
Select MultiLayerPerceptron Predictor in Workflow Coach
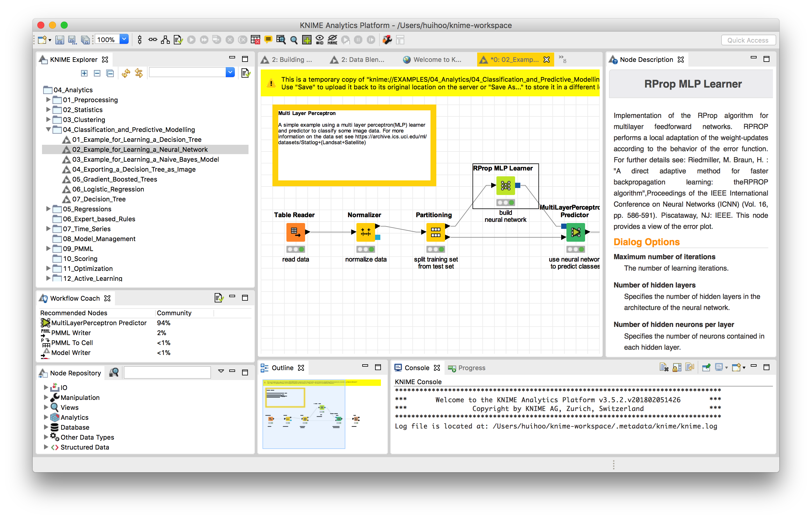pos(99,323)
